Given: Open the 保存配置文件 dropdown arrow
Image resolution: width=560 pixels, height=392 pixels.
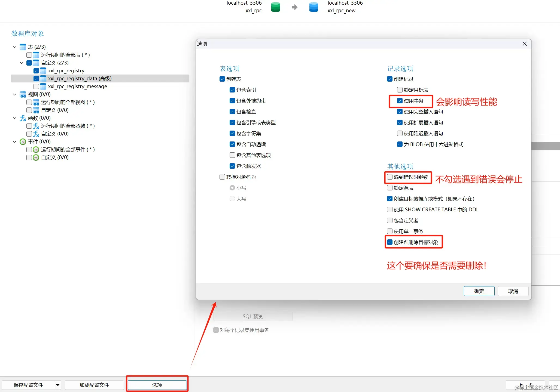Looking at the screenshot, I should click(x=58, y=385).
